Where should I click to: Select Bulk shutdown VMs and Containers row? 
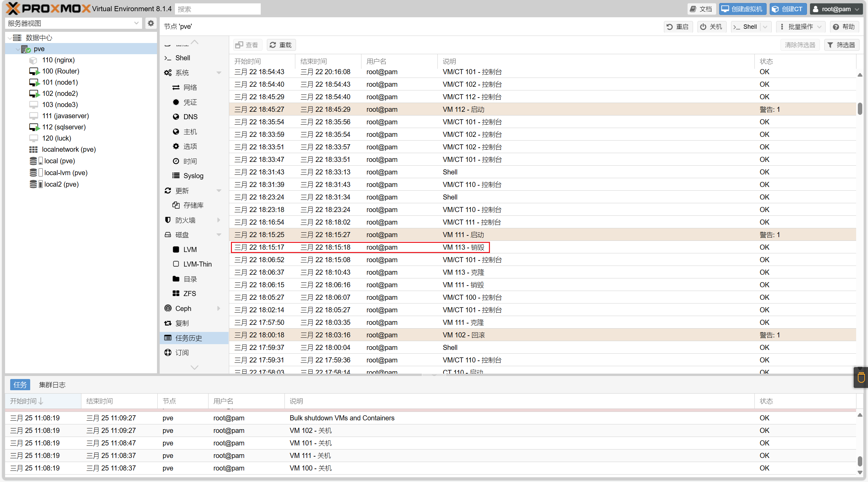click(431, 418)
